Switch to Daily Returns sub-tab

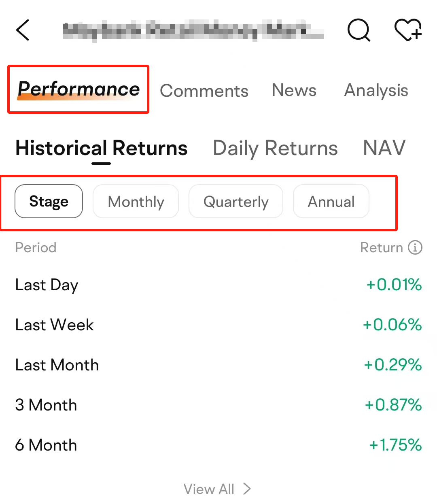[275, 148]
